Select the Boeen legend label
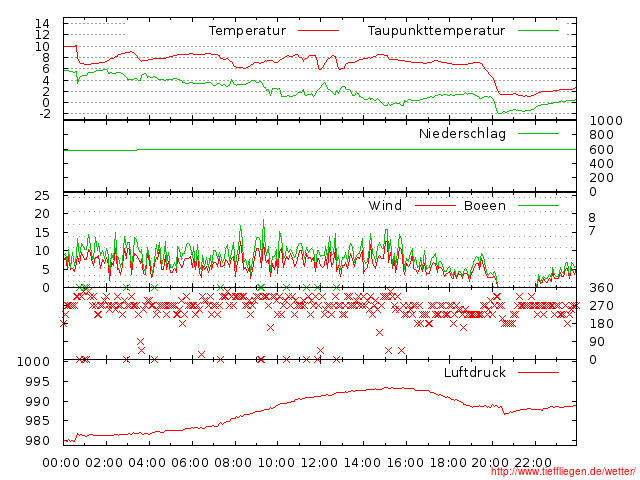Image resolution: width=640 pixels, height=480 pixels. (x=484, y=205)
